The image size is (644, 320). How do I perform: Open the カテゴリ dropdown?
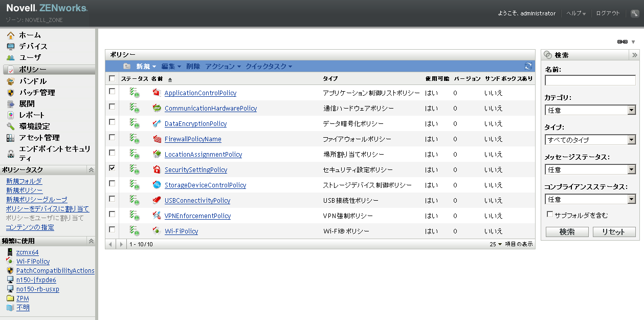click(590, 110)
